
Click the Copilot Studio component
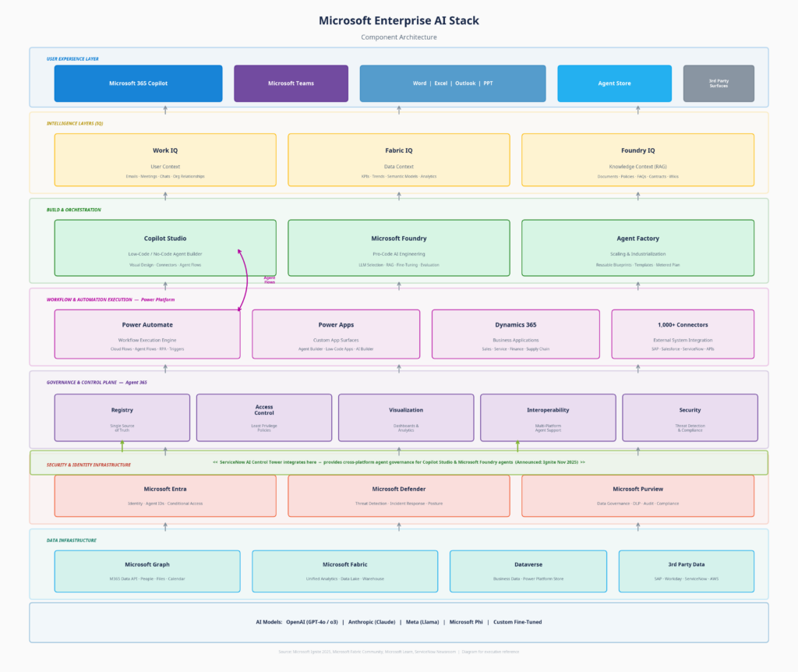(x=165, y=248)
